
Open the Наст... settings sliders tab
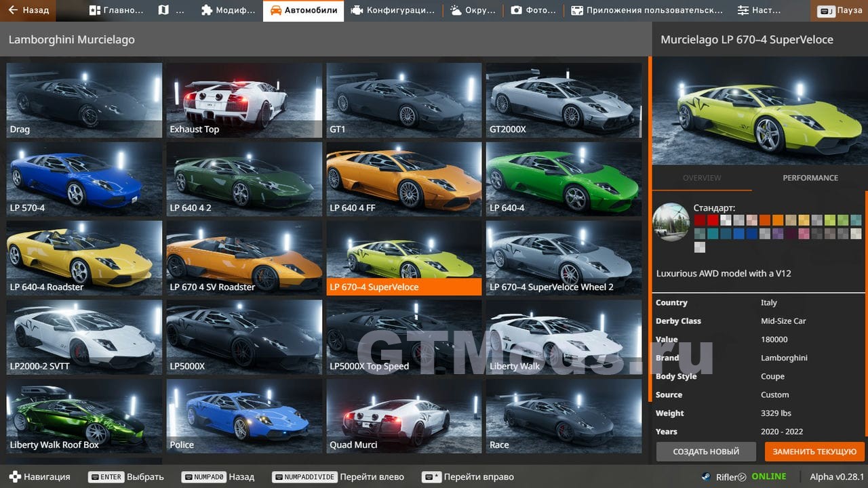(758, 10)
